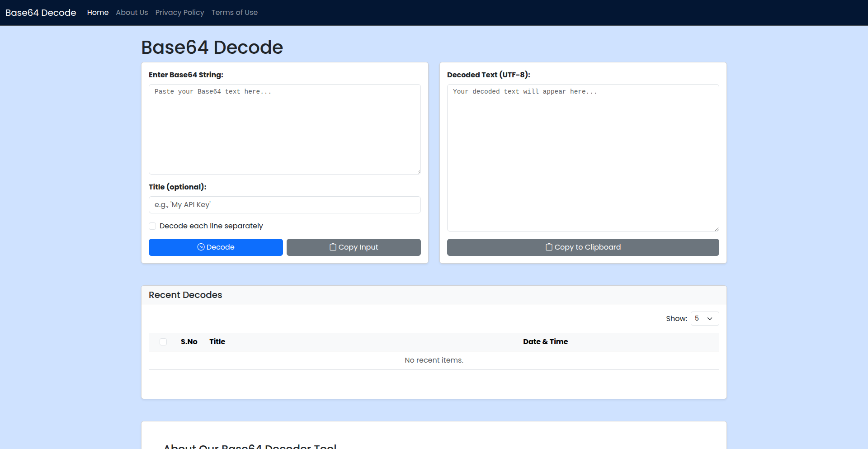Click the clipboard icon on Copy Input button
868x449 pixels.
coord(333,247)
